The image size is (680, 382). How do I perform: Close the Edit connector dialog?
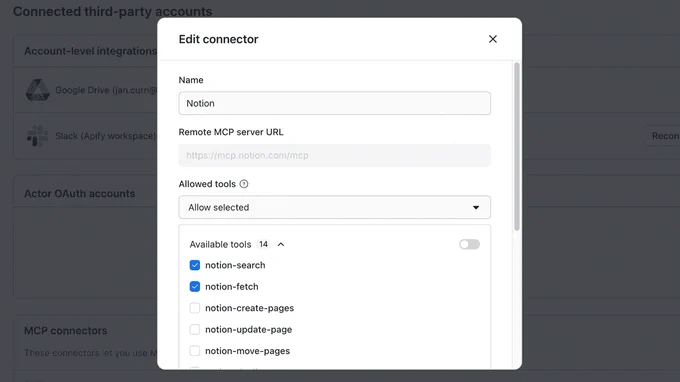coord(493,39)
